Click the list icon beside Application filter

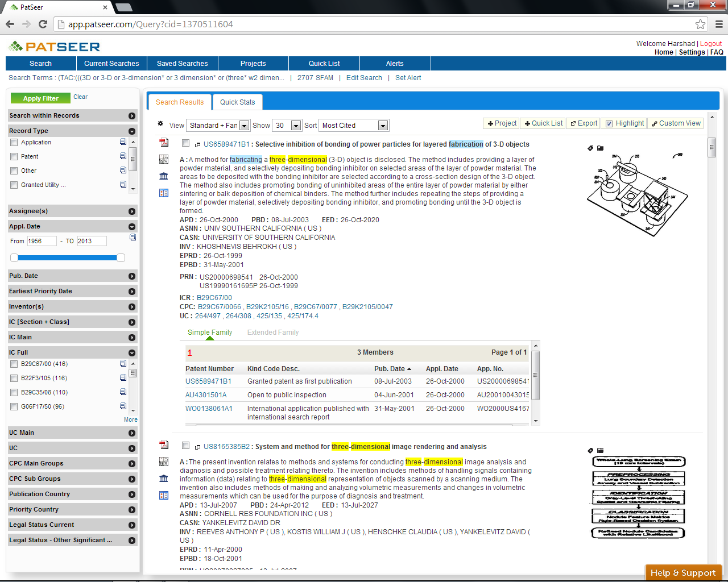tap(123, 142)
